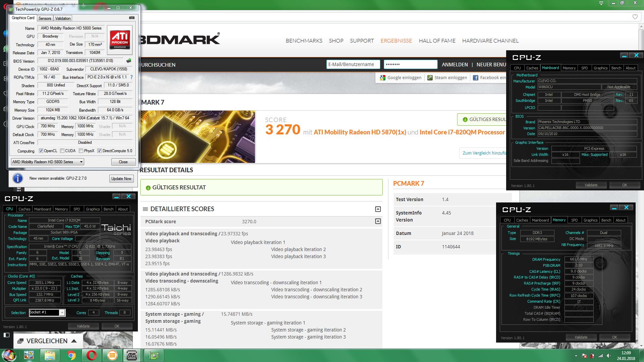The height and width of the screenshot is (362, 644).
Task: Click the browser vertical scrollbar down arrow
Action: [x=641, y=346]
